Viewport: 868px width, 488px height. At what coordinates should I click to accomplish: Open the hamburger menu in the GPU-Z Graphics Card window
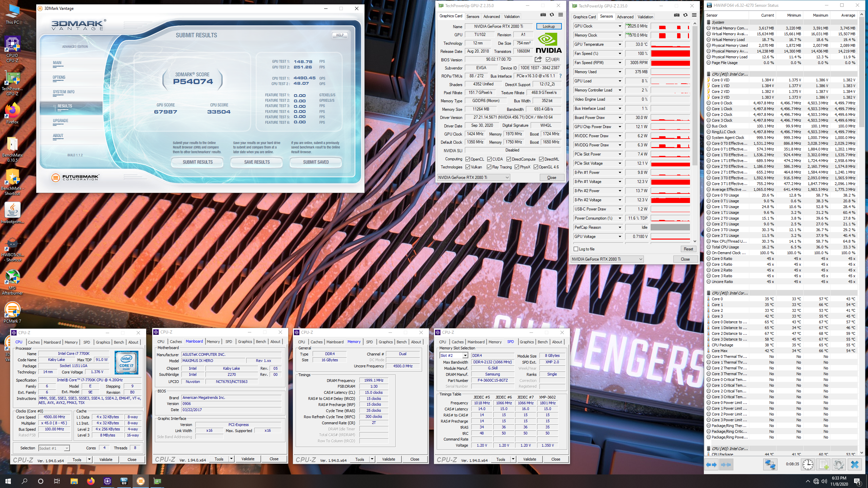click(560, 15)
